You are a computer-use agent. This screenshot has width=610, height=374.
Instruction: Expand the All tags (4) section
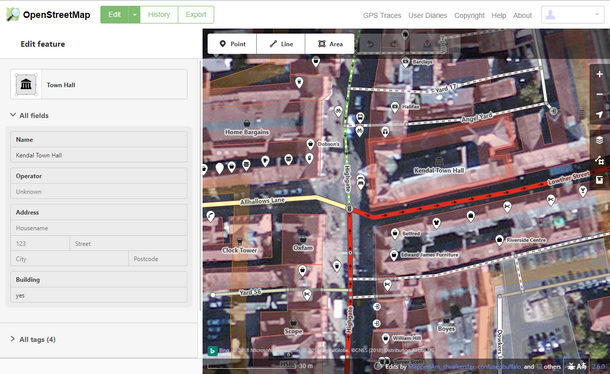pos(33,339)
